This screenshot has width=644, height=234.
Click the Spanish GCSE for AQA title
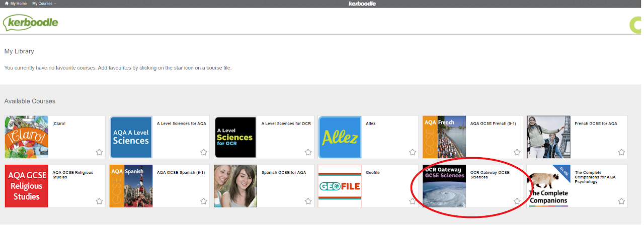coord(284,172)
